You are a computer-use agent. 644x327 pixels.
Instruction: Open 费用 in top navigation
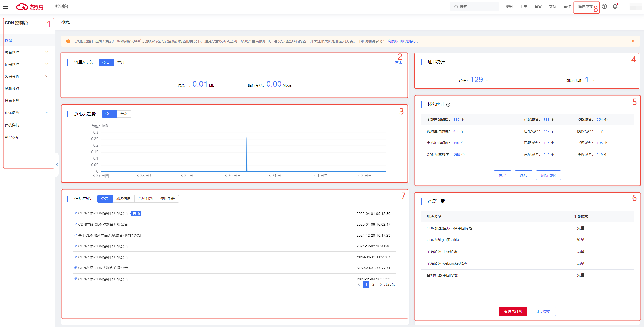tap(509, 7)
